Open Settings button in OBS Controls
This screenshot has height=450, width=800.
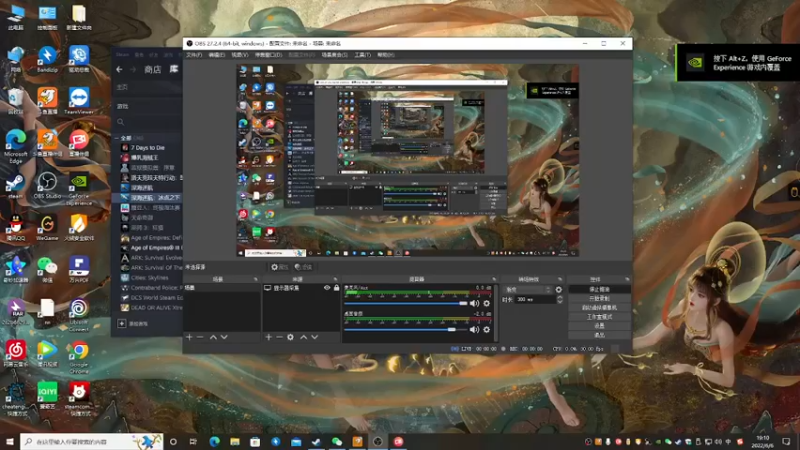tap(599, 326)
